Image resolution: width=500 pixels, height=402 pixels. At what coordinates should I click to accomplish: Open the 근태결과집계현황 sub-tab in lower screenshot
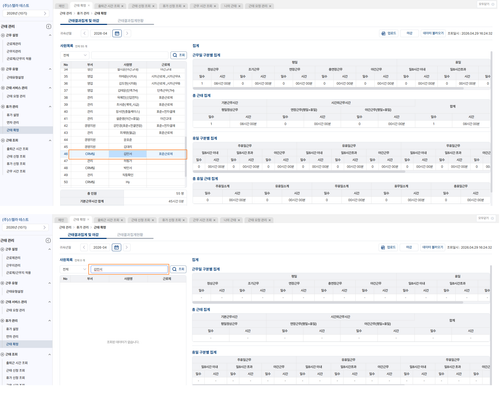(x=130, y=235)
